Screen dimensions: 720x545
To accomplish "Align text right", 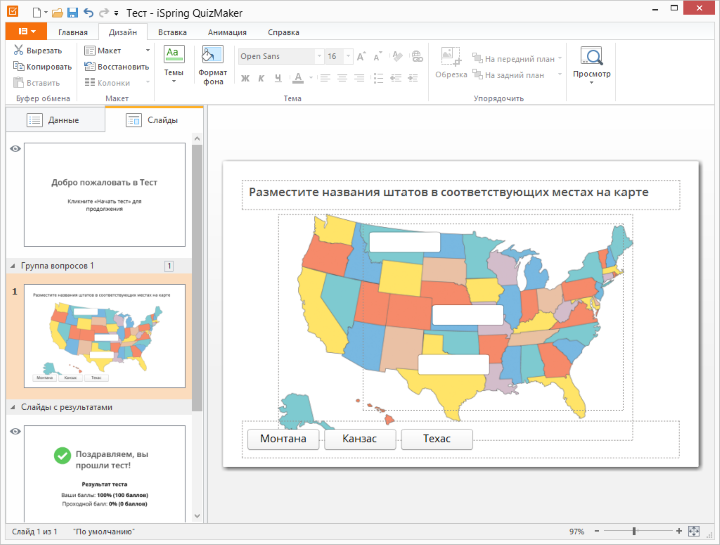I will [x=359, y=78].
